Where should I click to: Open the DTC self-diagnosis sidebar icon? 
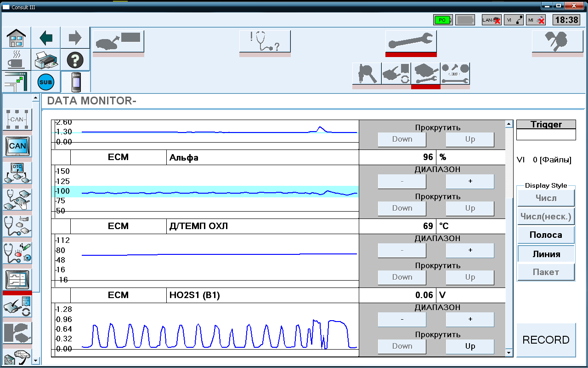coord(18,172)
